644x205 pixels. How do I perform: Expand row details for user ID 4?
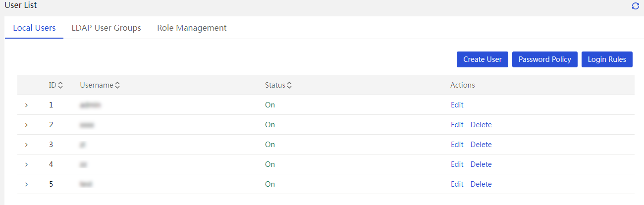(26, 164)
